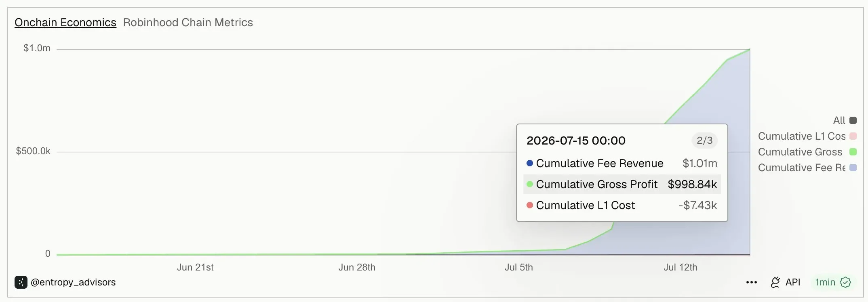Select the Cumulative Gross legend label
This screenshot has width=868, height=302.
(x=800, y=152)
